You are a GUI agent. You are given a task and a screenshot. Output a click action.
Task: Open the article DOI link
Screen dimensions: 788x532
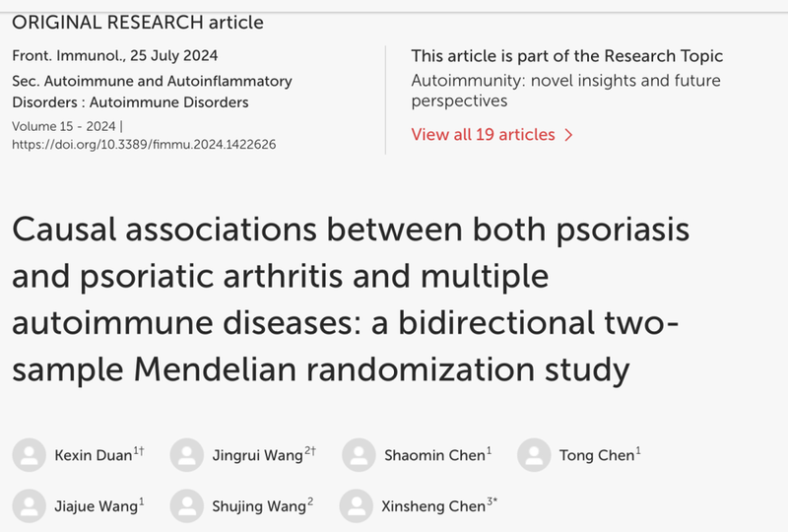(x=143, y=144)
